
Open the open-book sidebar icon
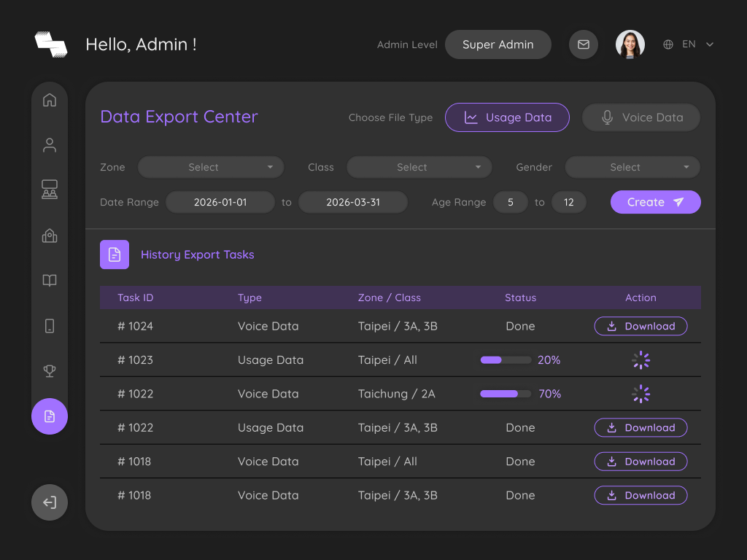pyautogui.click(x=50, y=280)
